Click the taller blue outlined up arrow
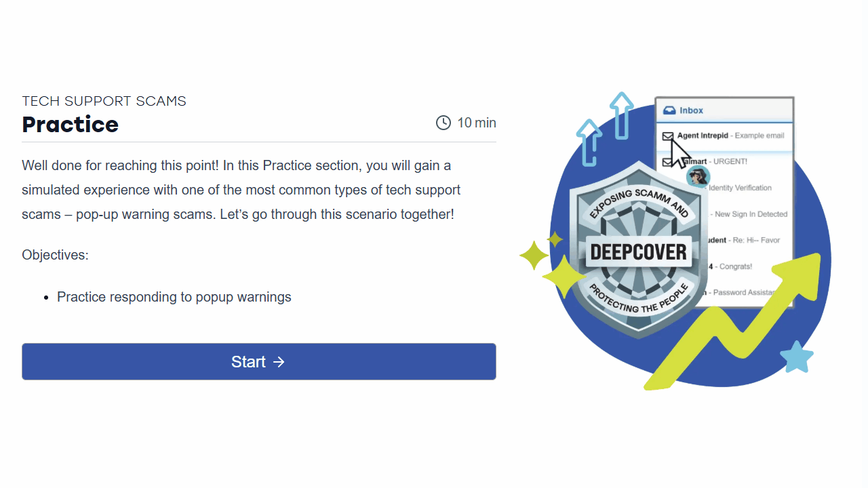The width and height of the screenshot is (868, 488). point(621,115)
